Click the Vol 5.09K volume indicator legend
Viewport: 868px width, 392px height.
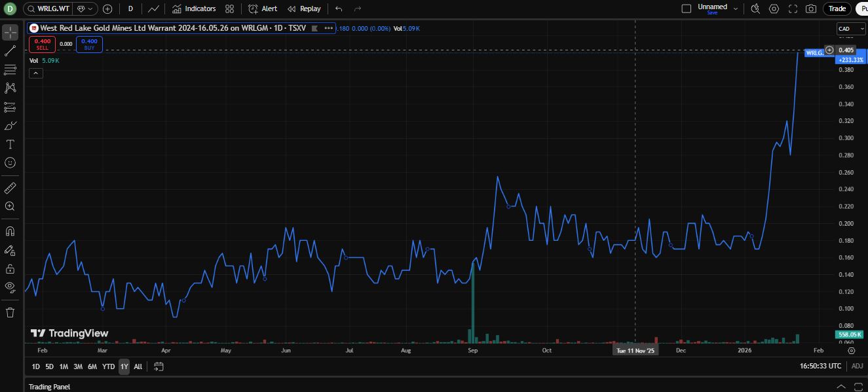(x=45, y=60)
